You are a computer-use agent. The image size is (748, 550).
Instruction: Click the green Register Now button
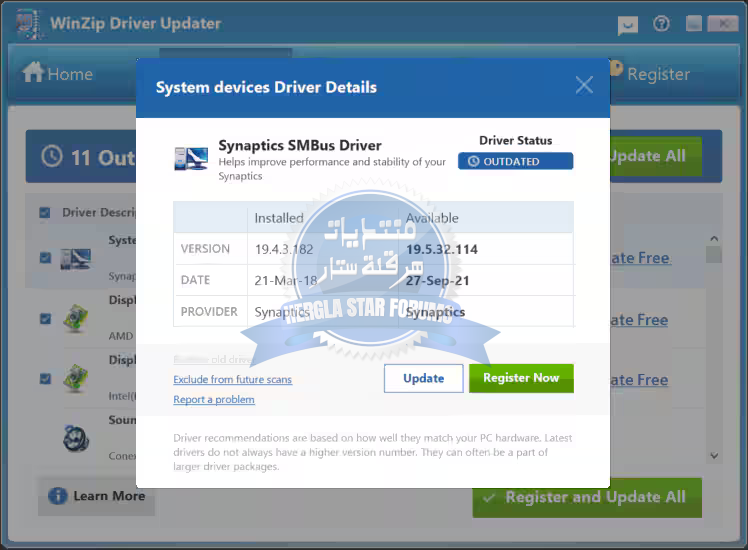(521, 378)
